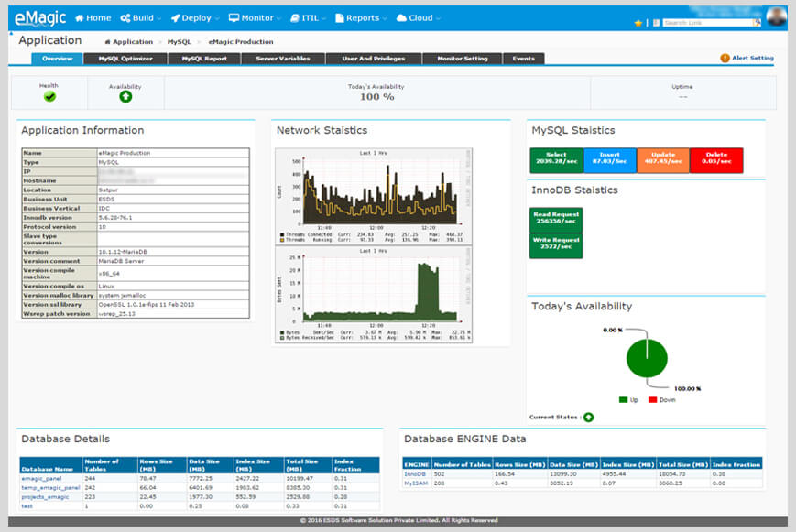The height and width of the screenshot is (532, 796).
Task: Open the test database link
Action: pyautogui.click(x=27, y=505)
